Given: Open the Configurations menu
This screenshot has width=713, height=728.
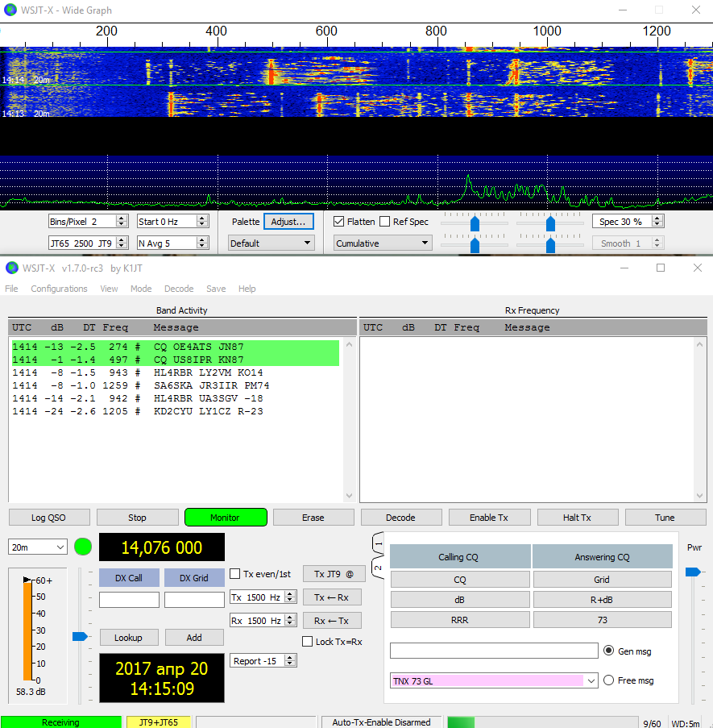Looking at the screenshot, I should (59, 289).
